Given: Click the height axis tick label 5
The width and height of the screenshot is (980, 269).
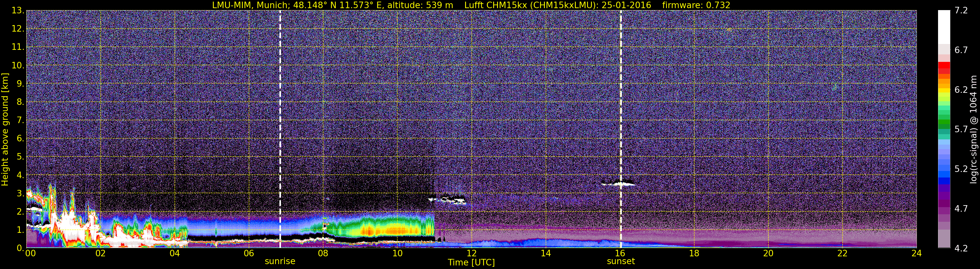Looking at the screenshot, I should [20, 157].
